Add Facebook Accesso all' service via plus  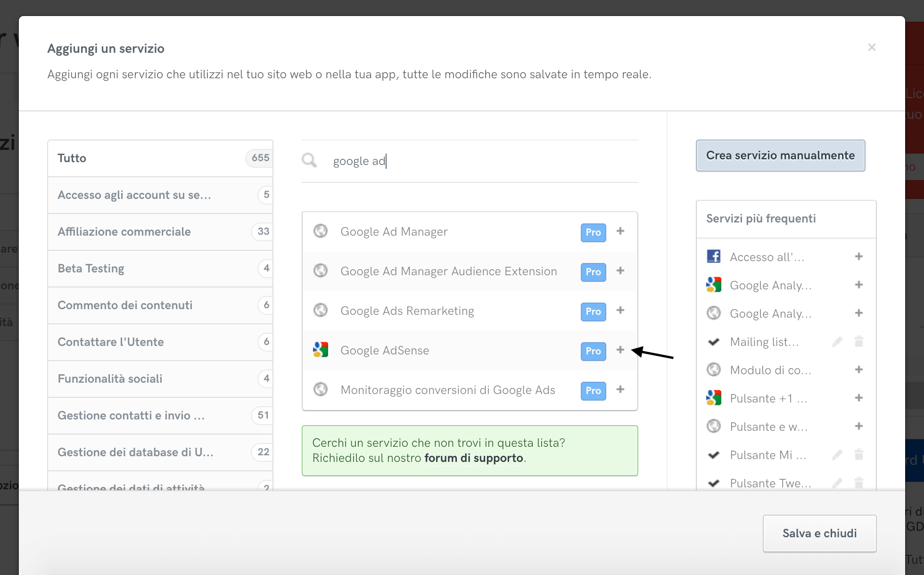point(859,256)
